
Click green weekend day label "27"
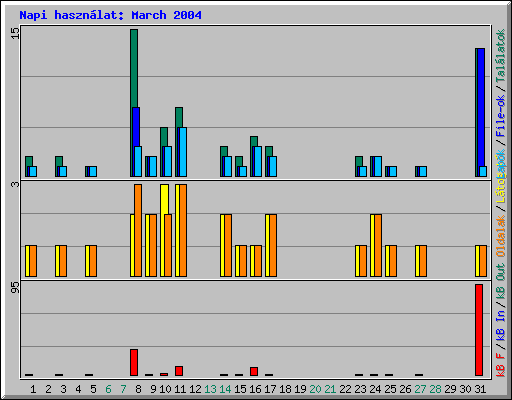click(420, 389)
